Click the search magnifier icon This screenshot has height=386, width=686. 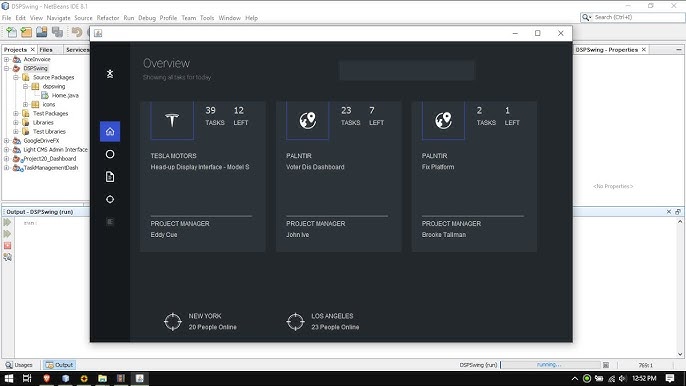point(586,17)
